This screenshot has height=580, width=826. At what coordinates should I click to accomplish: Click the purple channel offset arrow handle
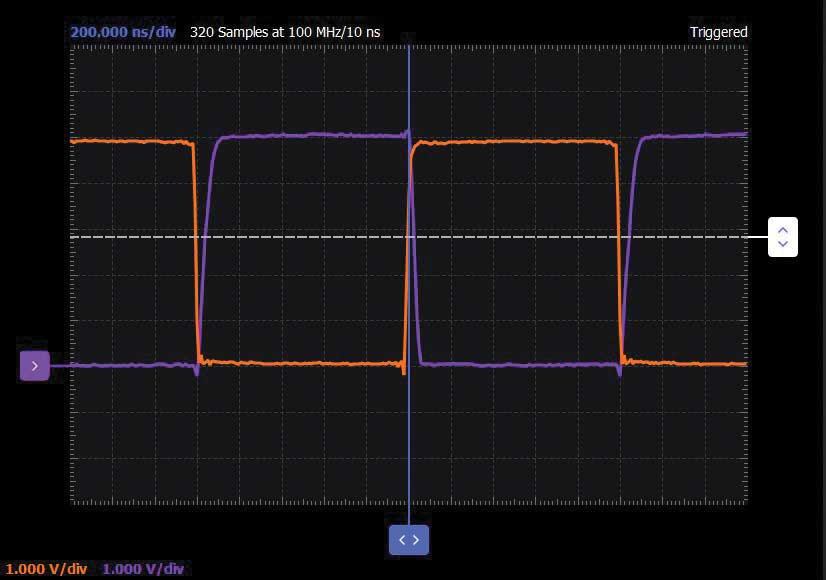coord(35,366)
